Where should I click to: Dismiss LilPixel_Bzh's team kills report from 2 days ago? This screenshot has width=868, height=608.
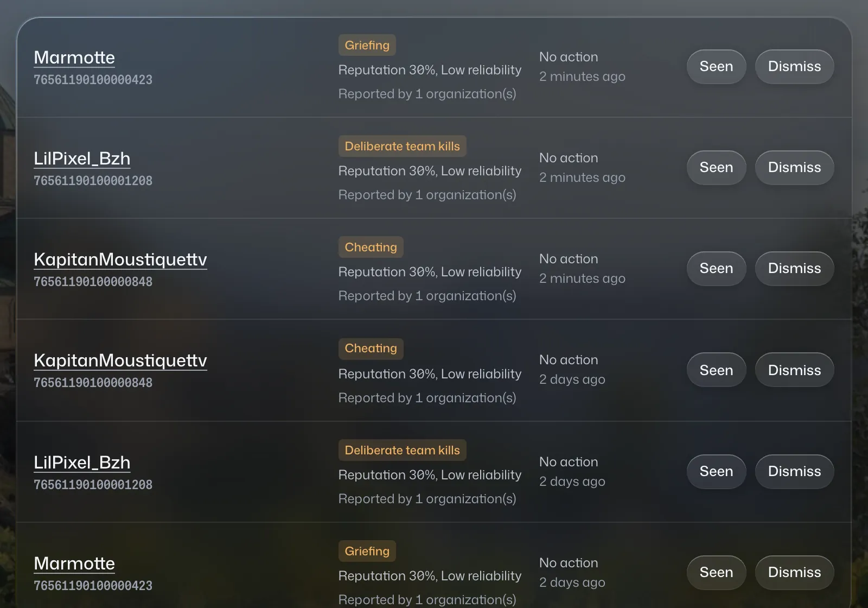[x=794, y=472]
